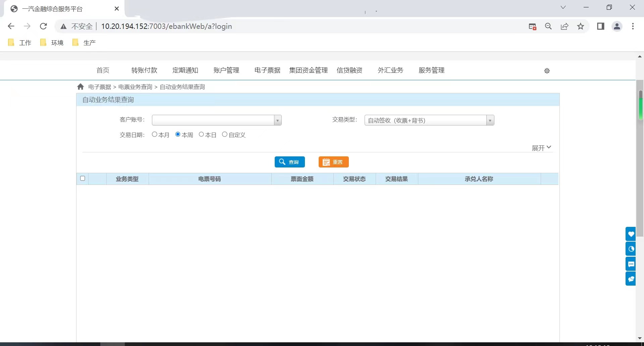Bookmark this page with the star icon
This screenshot has height=346, width=644.
(581, 26)
